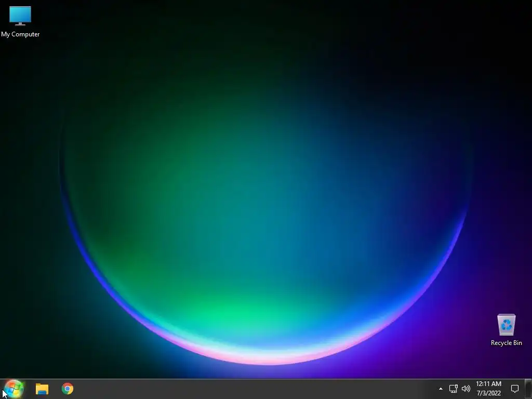The height and width of the screenshot is (399, 532).
Task: Open the Start menu orb
Action: coord(14,389)
